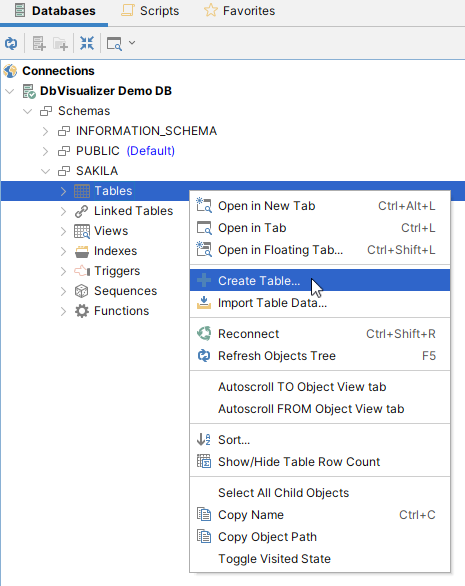This screenshot has height=586, width=465.
Task: Click the create database connection toolbar icon
Action: tap(39, 43)
